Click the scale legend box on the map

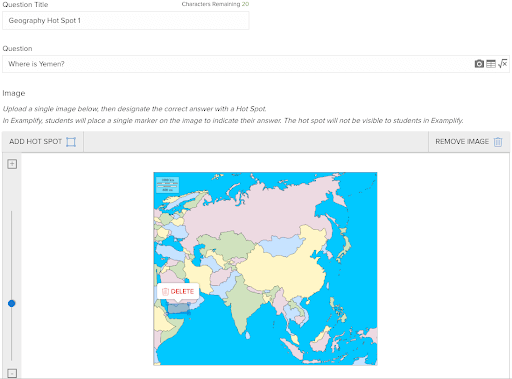pos(168,185)
